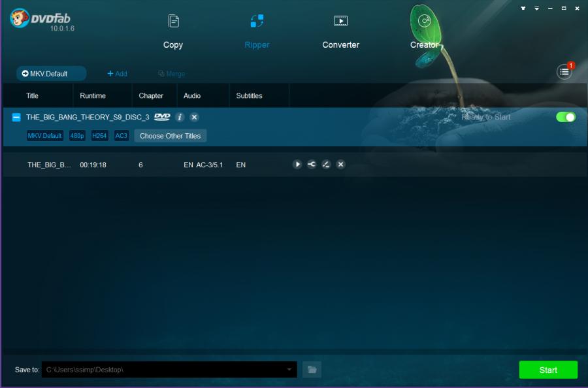
Task: Click the Audio column header
Action: coord(192,95)
